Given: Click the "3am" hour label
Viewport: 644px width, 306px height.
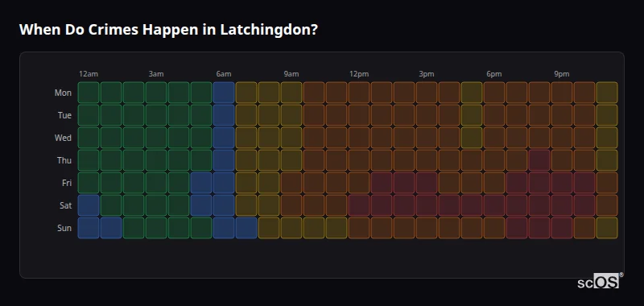Looking at the screenshot, I should point(156,74).
